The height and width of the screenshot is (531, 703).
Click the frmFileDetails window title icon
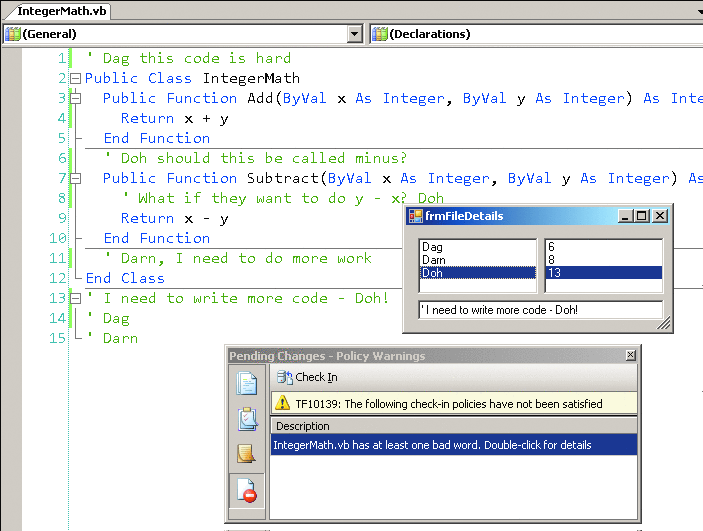416,216
